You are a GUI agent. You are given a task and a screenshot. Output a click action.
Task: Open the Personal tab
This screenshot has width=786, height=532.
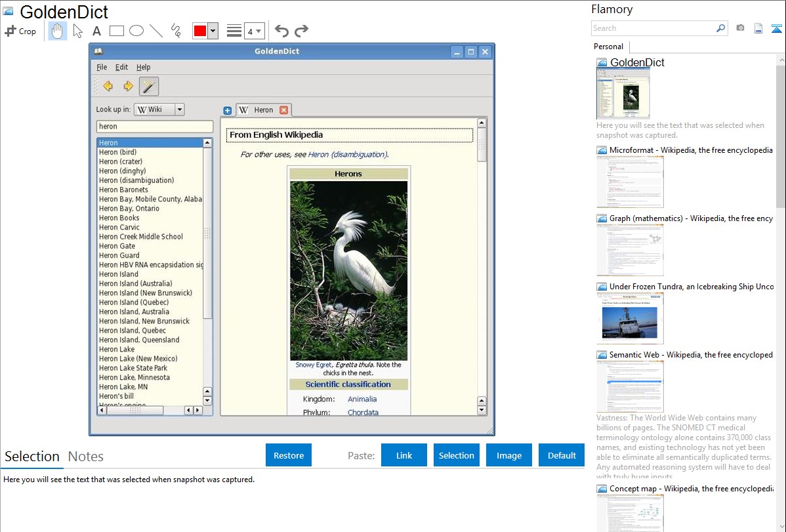pos(608,47)
